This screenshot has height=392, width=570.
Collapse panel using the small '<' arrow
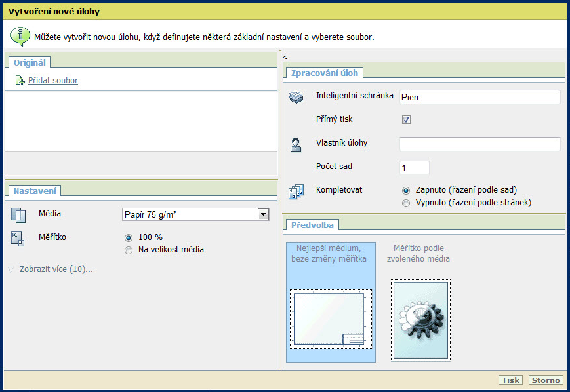pos(285,57)
